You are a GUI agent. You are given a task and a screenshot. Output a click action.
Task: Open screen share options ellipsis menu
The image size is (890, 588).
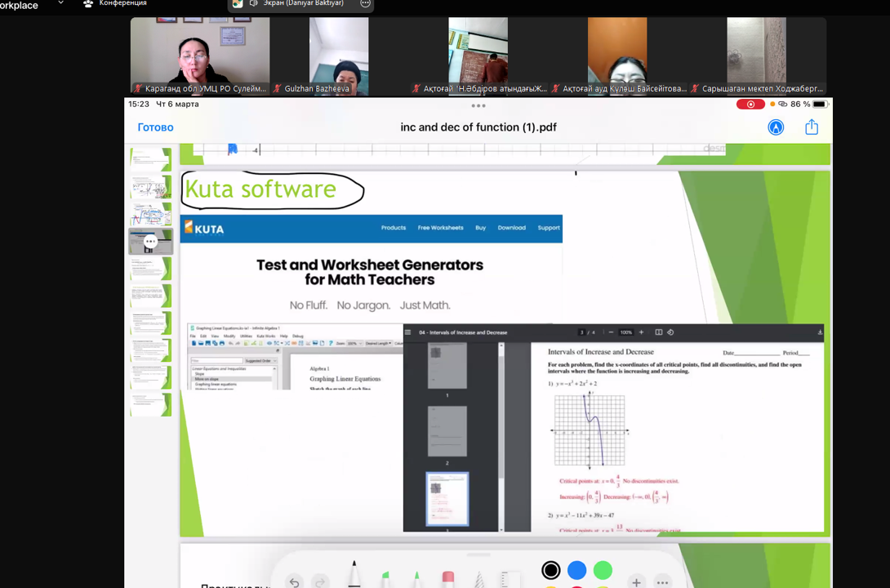tap(365, 4)
